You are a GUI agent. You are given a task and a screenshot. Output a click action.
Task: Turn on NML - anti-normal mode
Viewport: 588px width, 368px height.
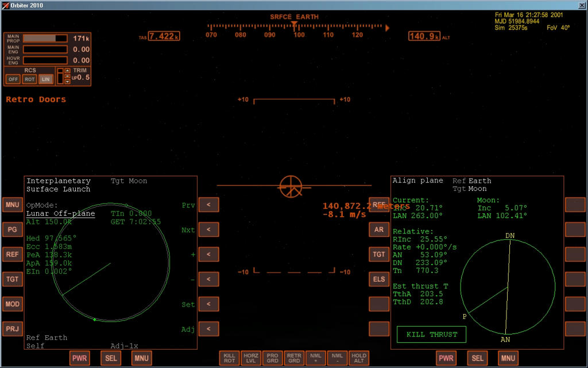coord(337,358)
